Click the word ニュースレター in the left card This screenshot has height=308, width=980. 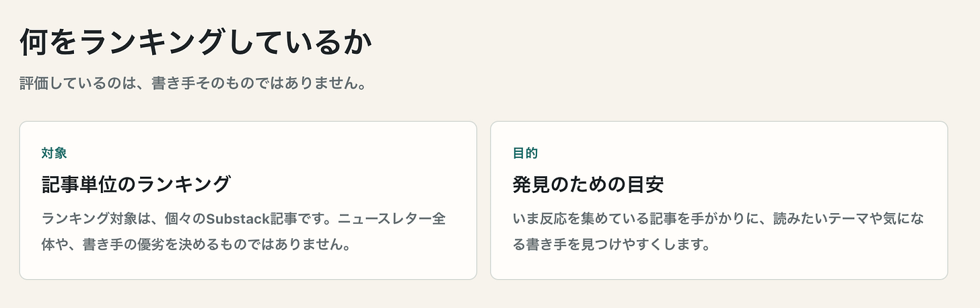[x=383, y=219]
